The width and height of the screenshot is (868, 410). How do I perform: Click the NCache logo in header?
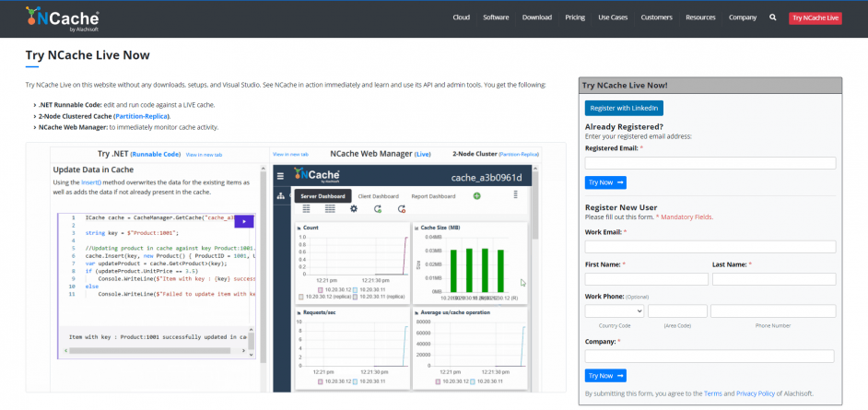click(63, 17)
